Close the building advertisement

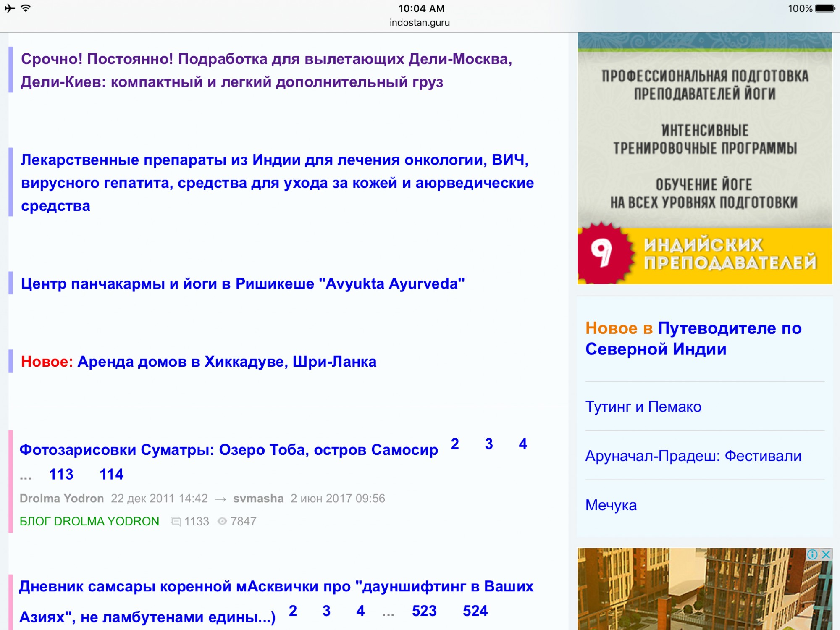(826, 554)
